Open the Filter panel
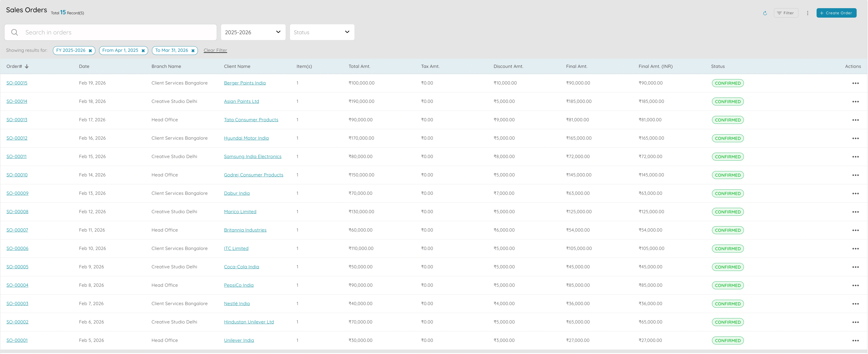 786,13
